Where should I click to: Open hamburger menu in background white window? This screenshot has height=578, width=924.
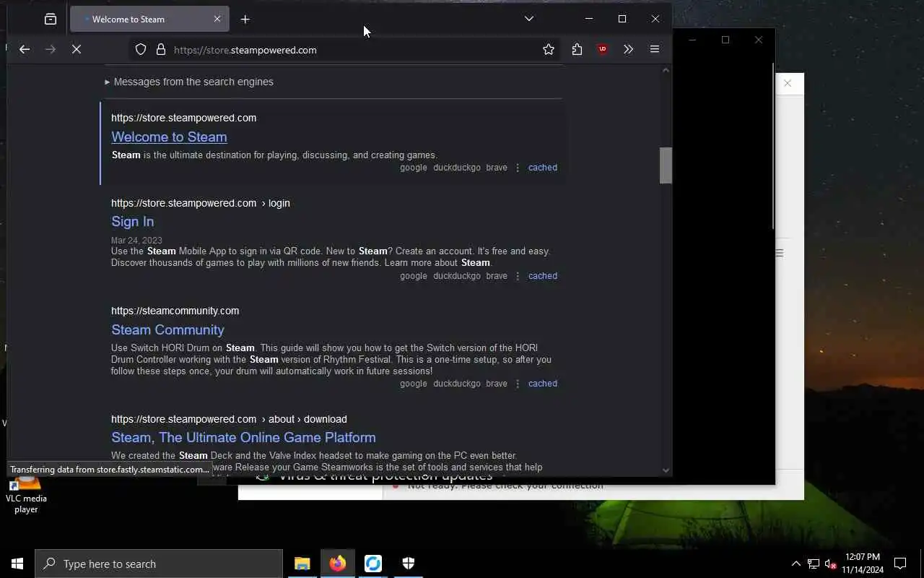click(x=780, y=253)
